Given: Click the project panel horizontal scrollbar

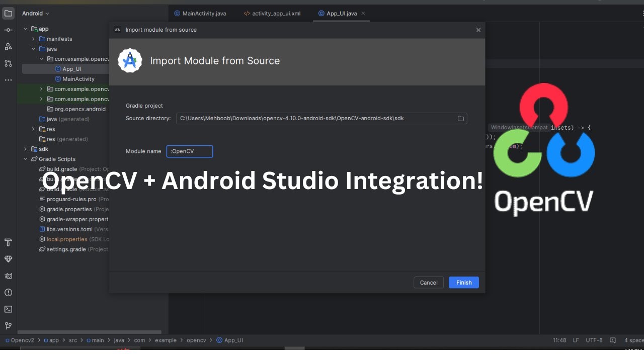Looking at the screenshot, I should 90,332.
